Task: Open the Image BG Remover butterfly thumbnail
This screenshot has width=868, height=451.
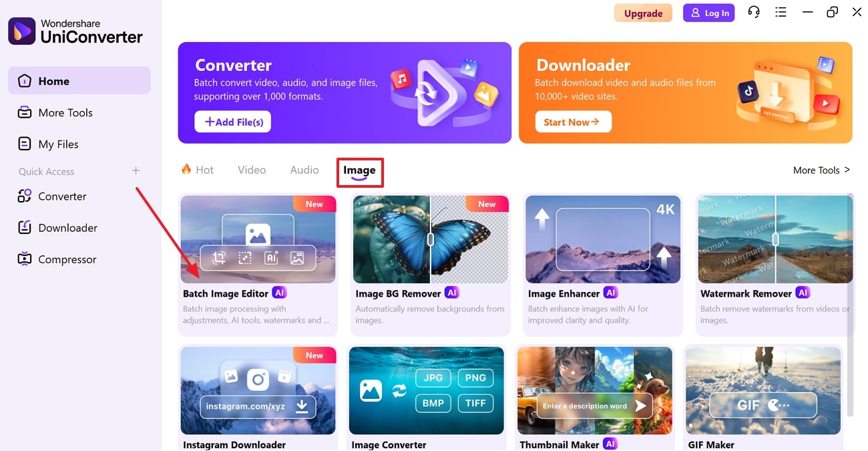Action: point(431,239)
